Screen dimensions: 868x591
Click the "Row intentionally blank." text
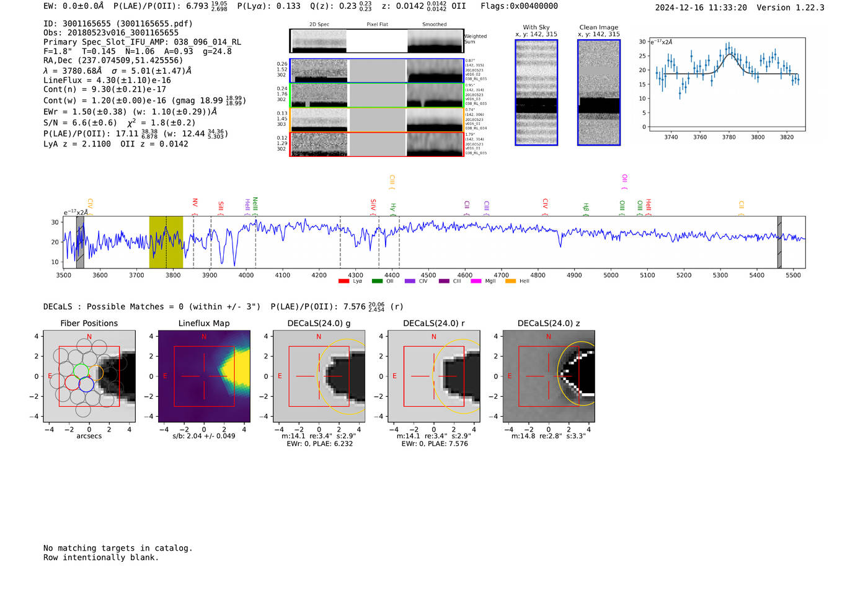point(101,558)
